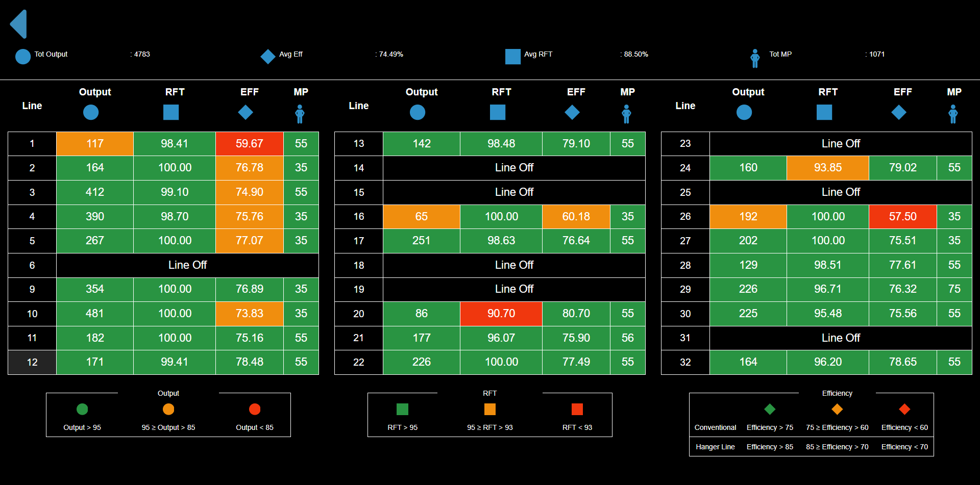Click the Avg RFT square icon
This screenshot has height=485, width=980.
click(x=512, y=56)
